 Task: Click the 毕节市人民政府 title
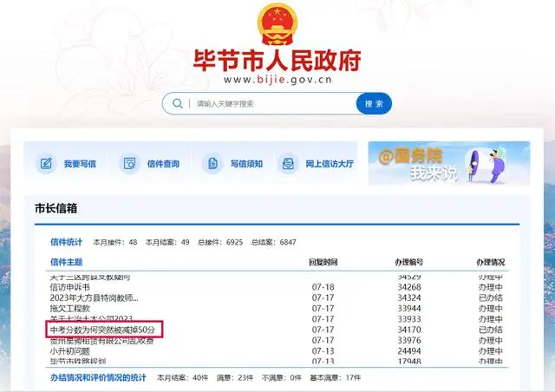point(277,60)
